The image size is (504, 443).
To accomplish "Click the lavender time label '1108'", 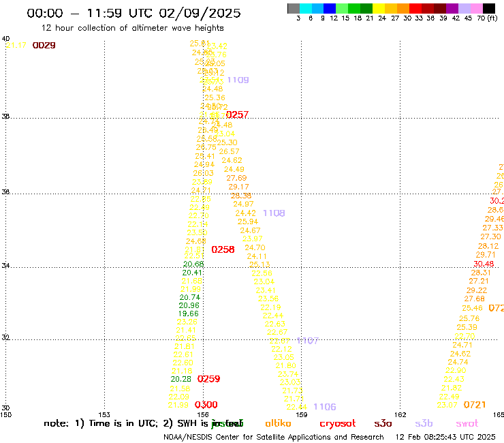I will [x=274, y=213].
